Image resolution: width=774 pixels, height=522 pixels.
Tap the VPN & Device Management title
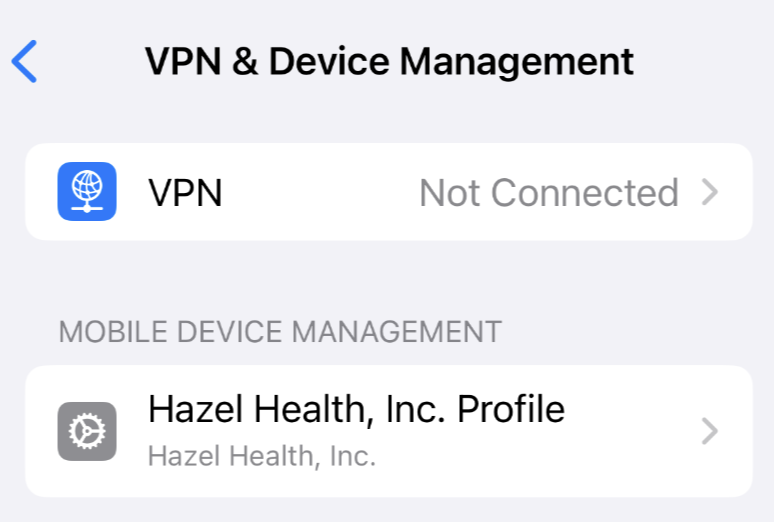(389, 62)
